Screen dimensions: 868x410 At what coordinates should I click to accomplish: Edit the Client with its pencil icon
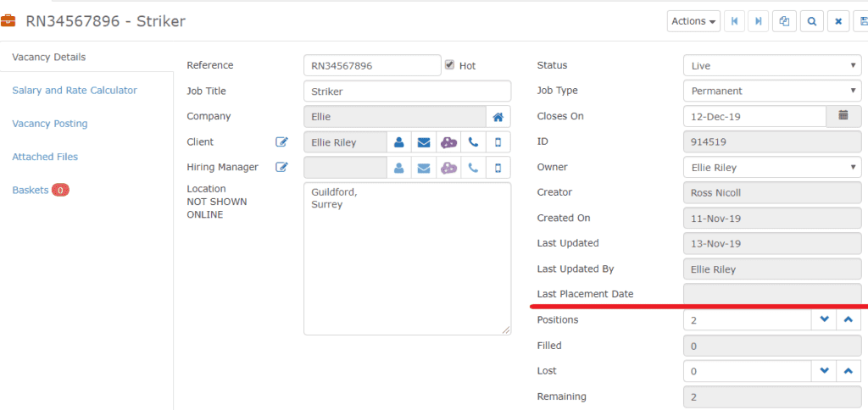coord(281,142)
